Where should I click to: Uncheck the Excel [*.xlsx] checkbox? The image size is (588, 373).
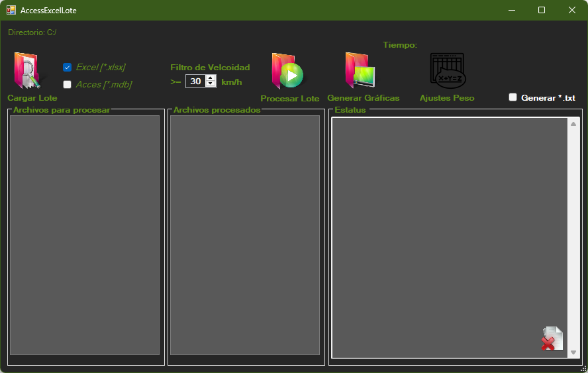click(67, 67)
